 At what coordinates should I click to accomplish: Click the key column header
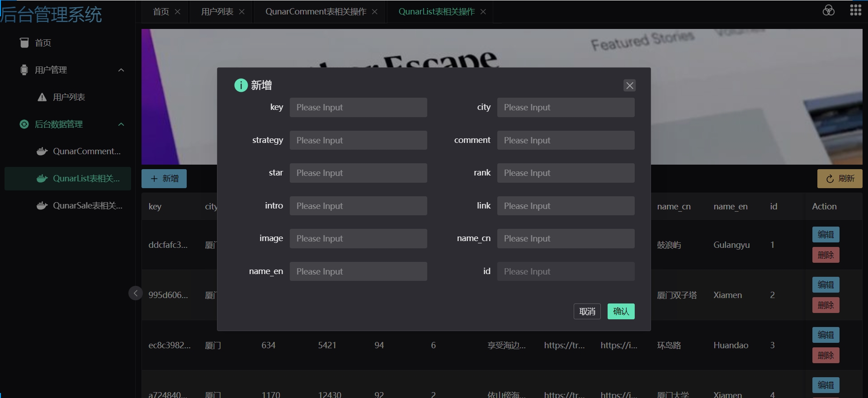(x=155, y=207)
